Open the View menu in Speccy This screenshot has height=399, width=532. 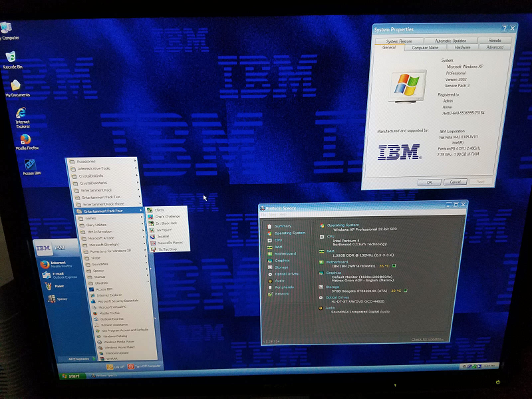click(273, 215)
